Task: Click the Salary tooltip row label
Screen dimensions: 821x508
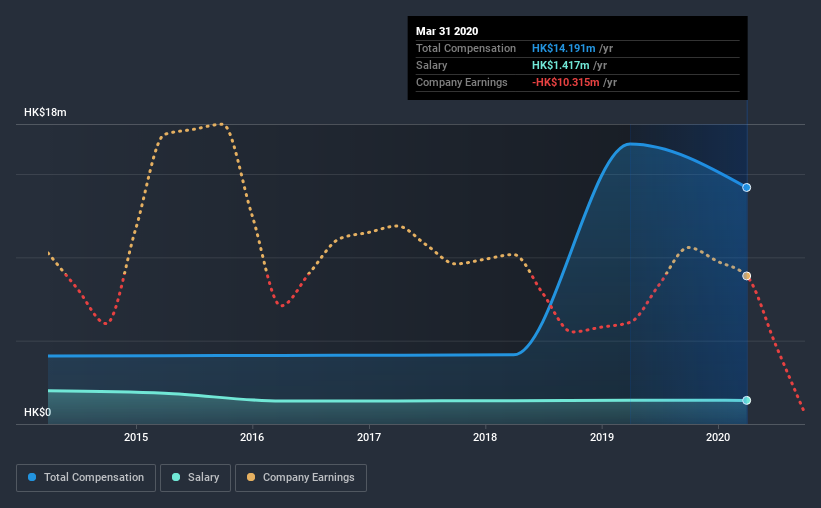Action: tap(431, 65)
